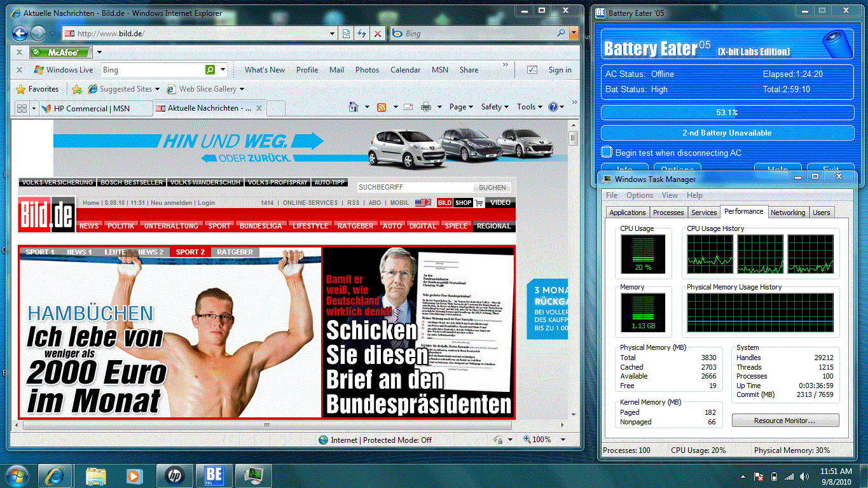This screenshot has width=868, height=488.
Task: Open Options menu in Task Manager
Action: point(640,195)
